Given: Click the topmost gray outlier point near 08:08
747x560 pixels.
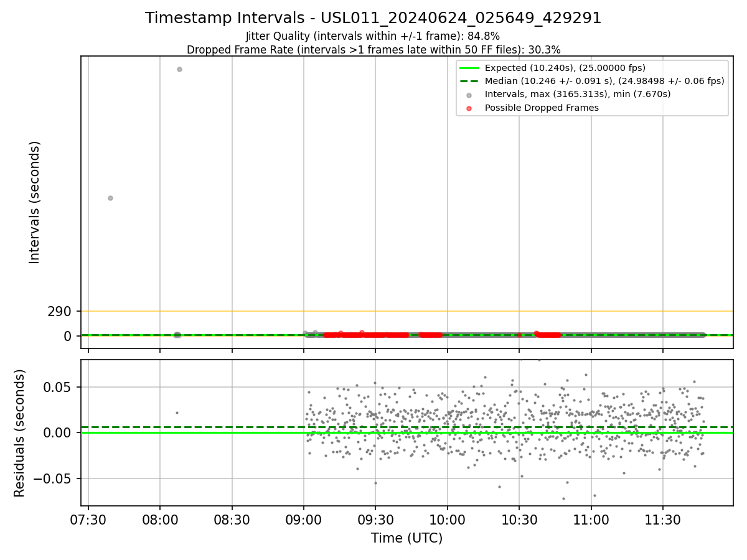Looking at the screenshot, I should (179, 69).
